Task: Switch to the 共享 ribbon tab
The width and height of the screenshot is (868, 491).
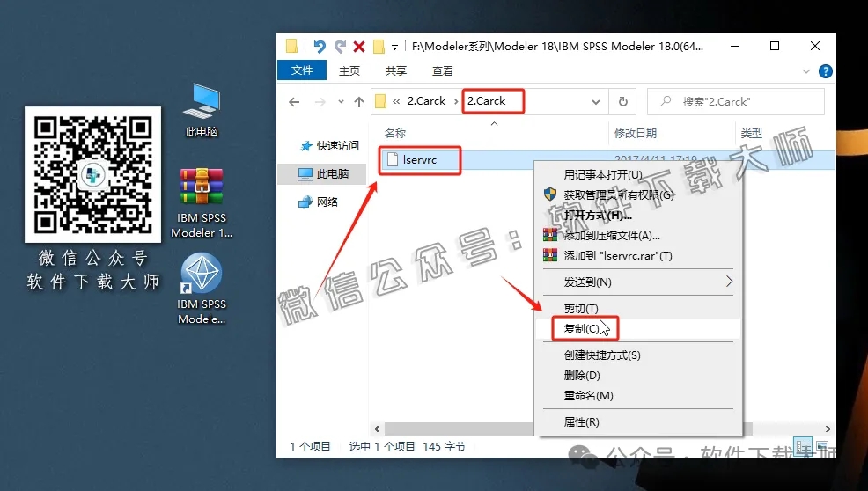Action: [396, 71]
